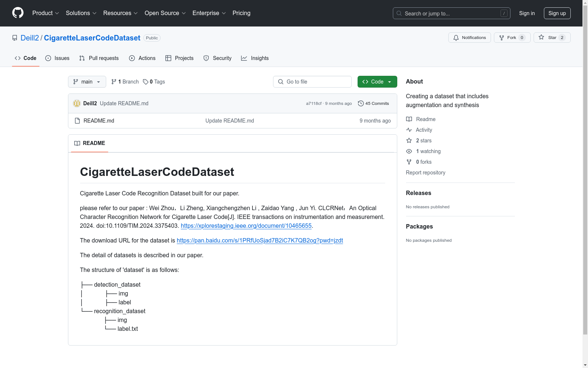
Task: Focus the Go to file input
Action: coord(312,82)
